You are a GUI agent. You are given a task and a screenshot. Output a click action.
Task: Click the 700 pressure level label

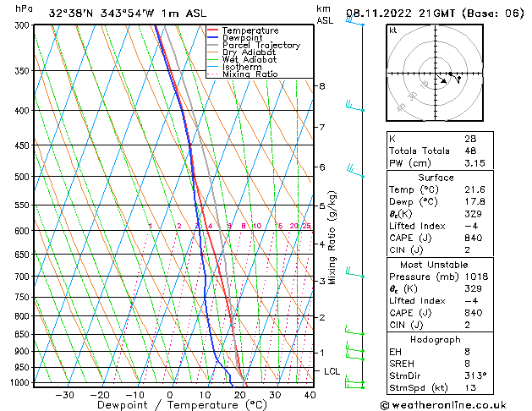24,277
